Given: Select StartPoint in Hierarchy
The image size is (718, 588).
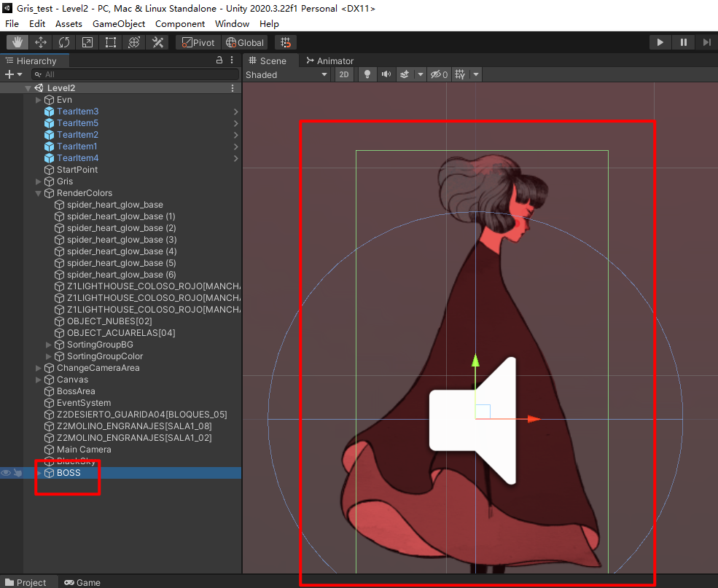Looking at the screenshot, I should pyautogui.click(x=77, y=170).
